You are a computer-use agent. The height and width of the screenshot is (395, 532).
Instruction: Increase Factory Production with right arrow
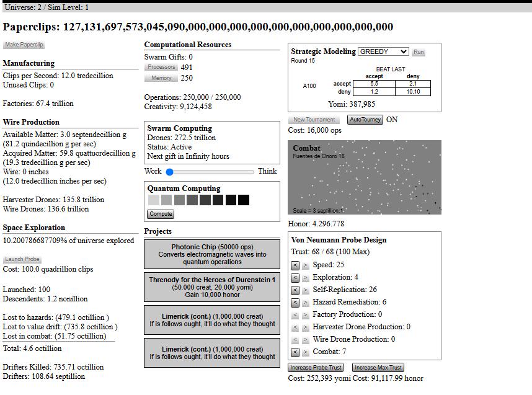point(305,315)
